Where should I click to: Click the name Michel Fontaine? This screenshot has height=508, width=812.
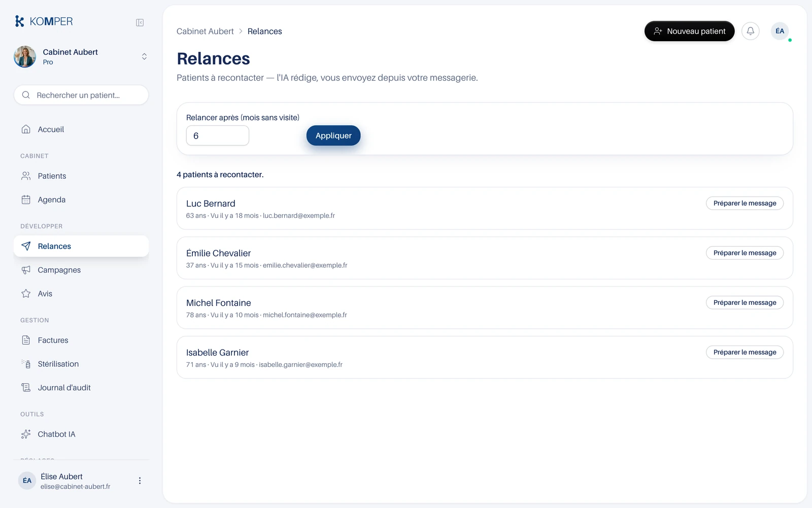tap(219, 303)
